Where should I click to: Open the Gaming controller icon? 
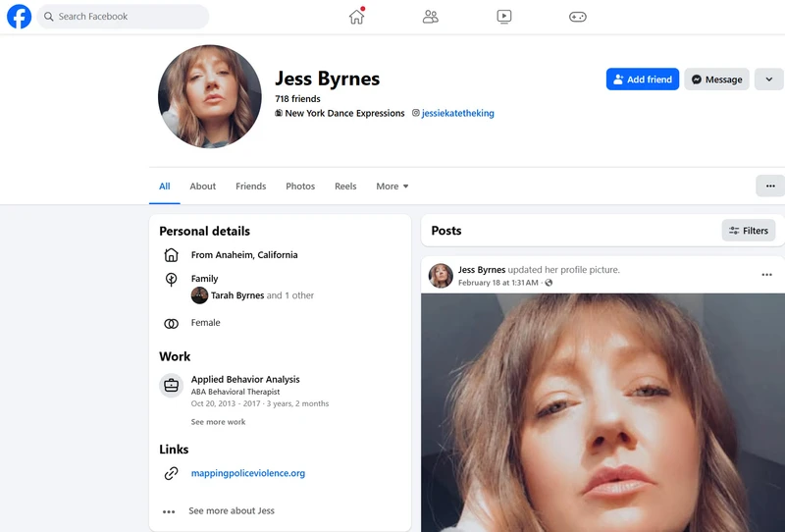pyautogui.click(x=578, y=17)
